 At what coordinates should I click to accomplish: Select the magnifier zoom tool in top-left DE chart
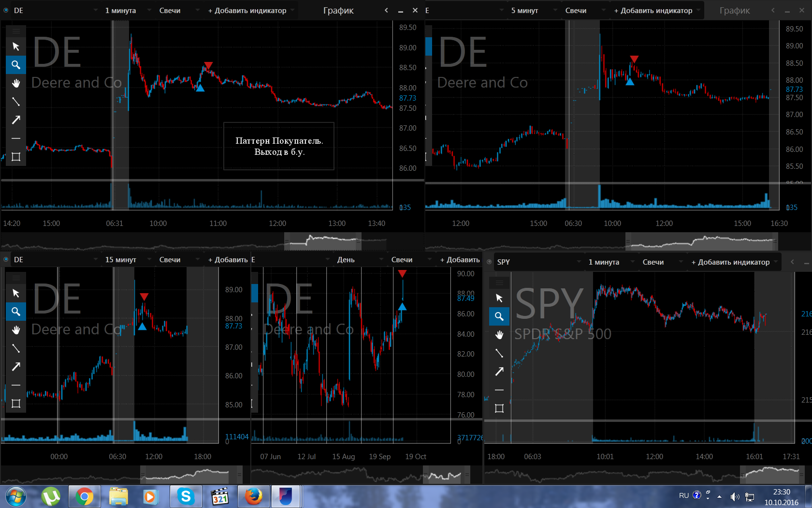16,65
